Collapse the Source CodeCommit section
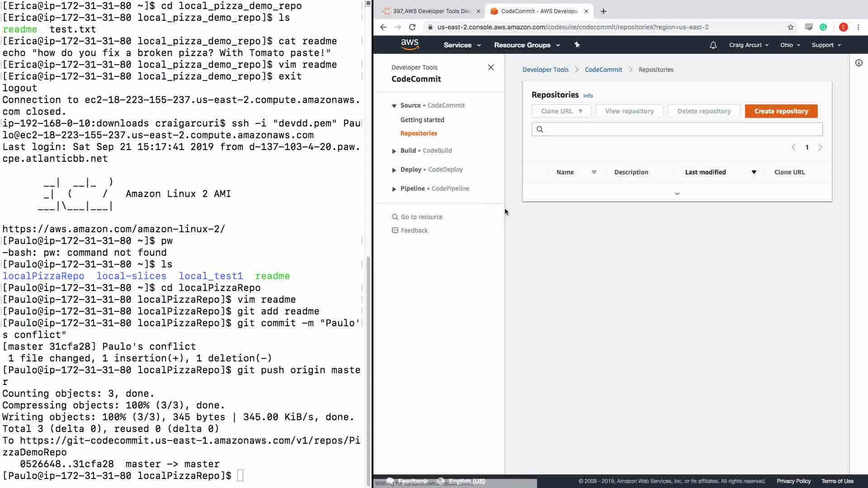The width and height of the screenshot is (868, 488). pyautogui.click(x=394, y=106)
